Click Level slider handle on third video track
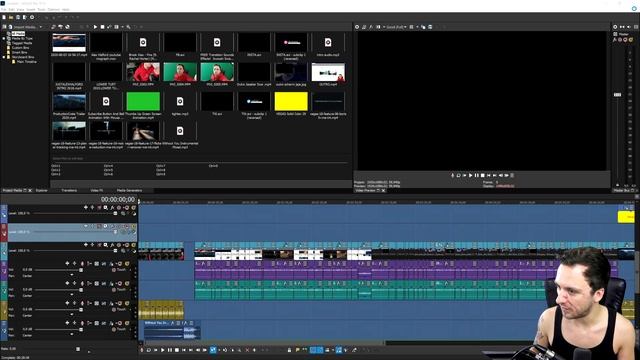The height and width of the screenshot is (360, 640). pyautogui.click(x=115, y=251)
